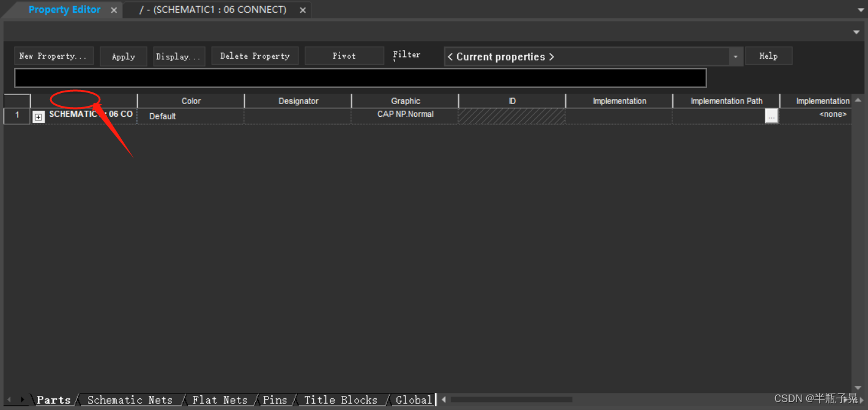Click the Implementation Path browse ellipsis button
This screenshot has height=410, width=868.
(771, 116)
